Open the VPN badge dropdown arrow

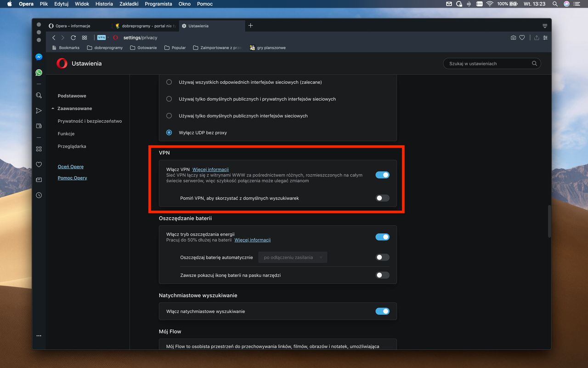coord(108,38)
